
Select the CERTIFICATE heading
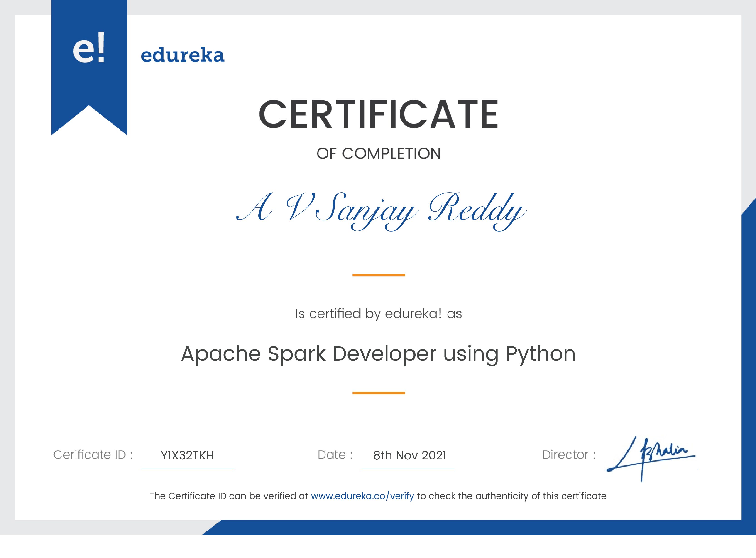click(378, 114)
